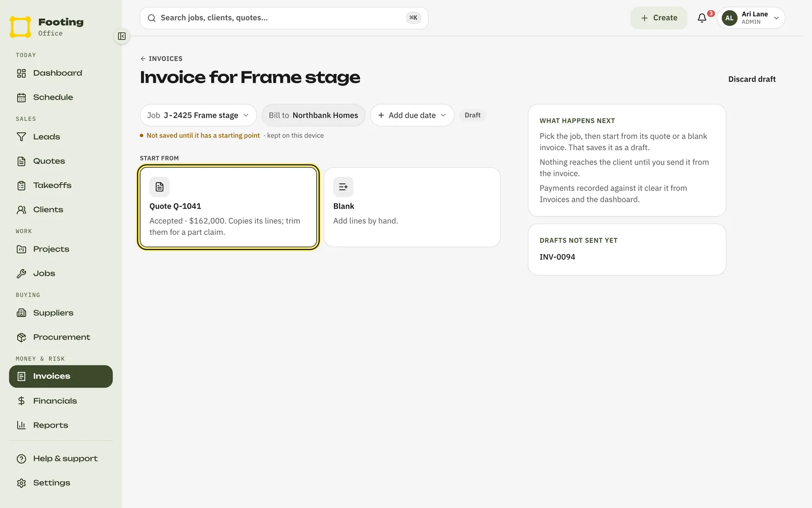The image size is (812, 508).
Task: Click the AL avatar circle
Action: (x=730, y=18)
